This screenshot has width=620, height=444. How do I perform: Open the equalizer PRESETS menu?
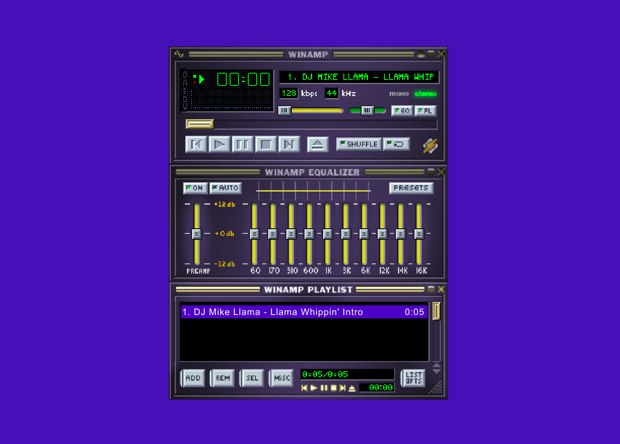411,188
